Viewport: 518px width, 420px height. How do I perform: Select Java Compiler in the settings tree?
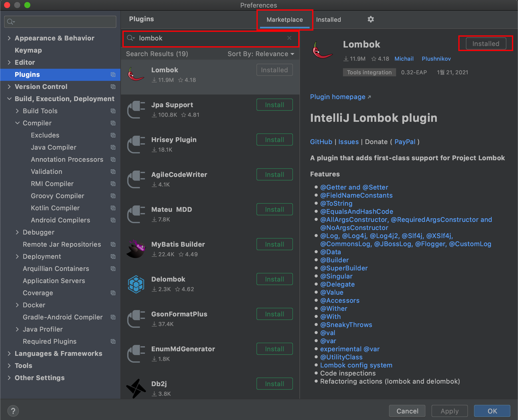coord(54,147)
